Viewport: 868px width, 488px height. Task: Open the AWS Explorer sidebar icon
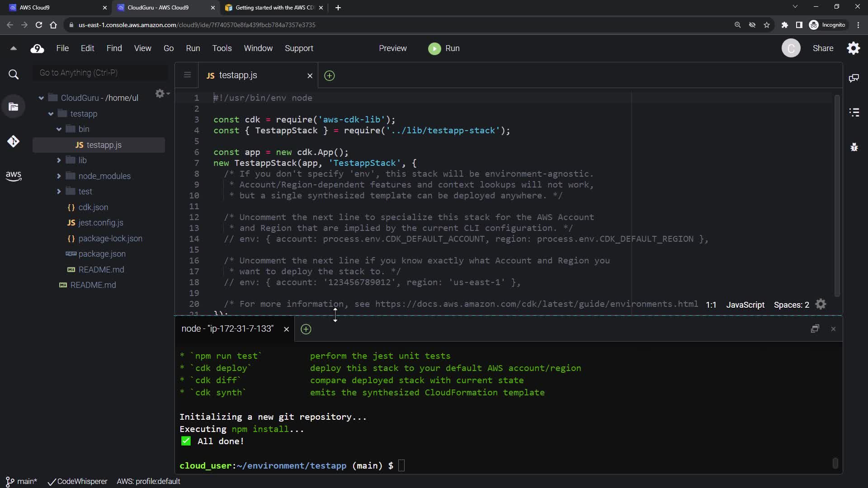click(x=13, y=176)
